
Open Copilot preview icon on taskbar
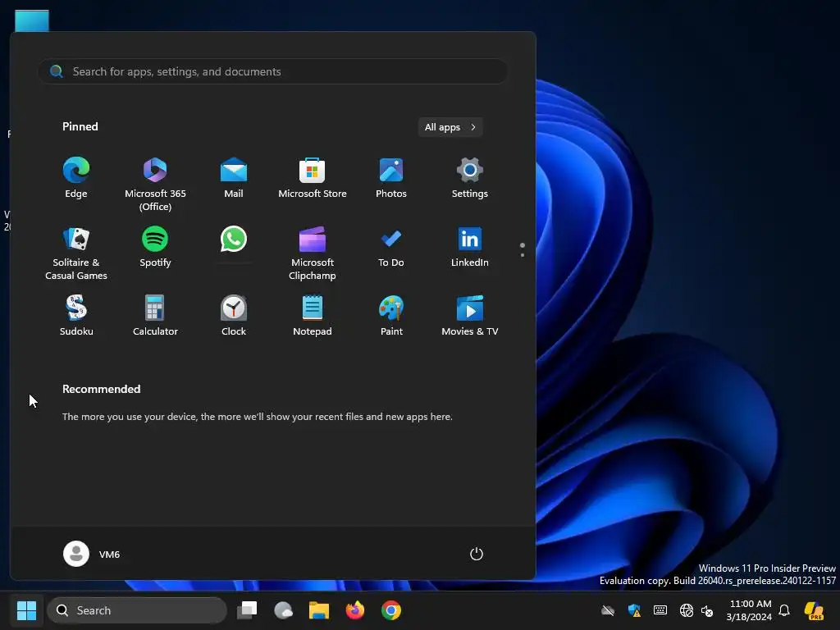point(815,610)
